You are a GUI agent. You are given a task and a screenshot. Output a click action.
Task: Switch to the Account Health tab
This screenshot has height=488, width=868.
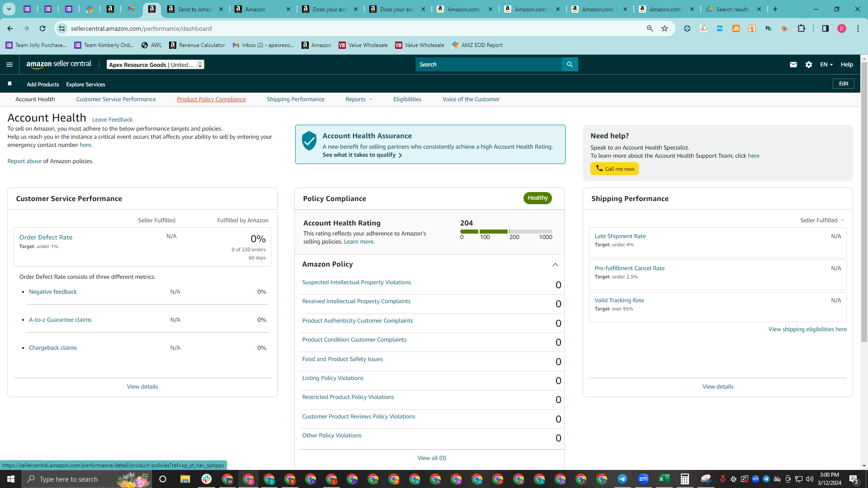pos(35,99)
